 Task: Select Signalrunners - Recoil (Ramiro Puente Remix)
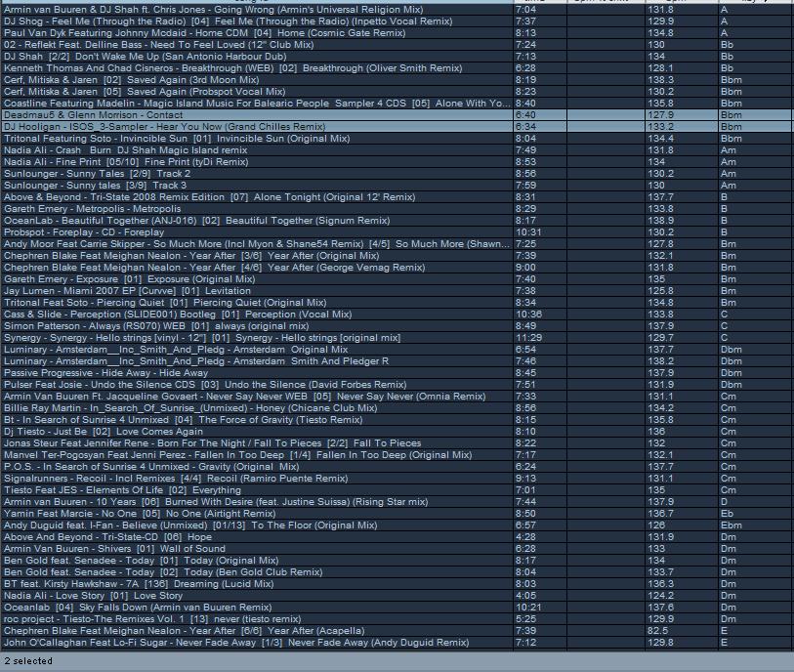point(397,478)
